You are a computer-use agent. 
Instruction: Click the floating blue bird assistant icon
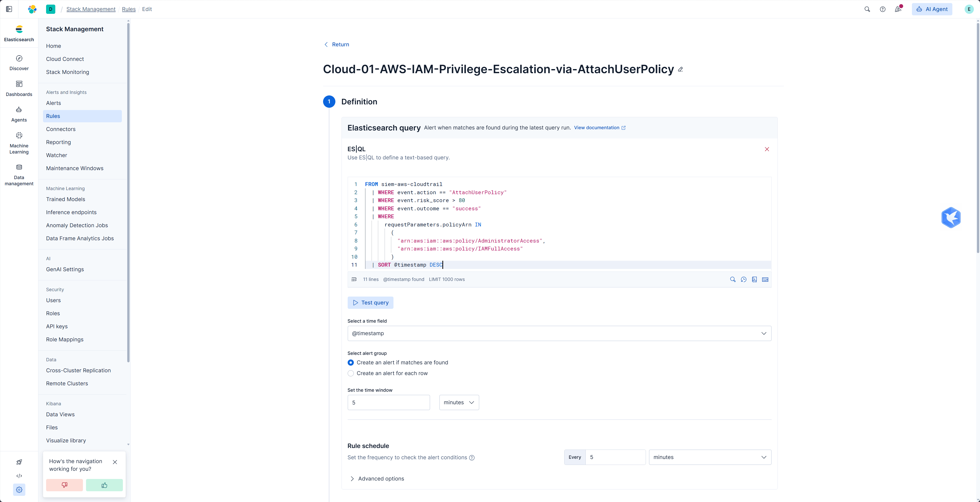click(951, 217)
